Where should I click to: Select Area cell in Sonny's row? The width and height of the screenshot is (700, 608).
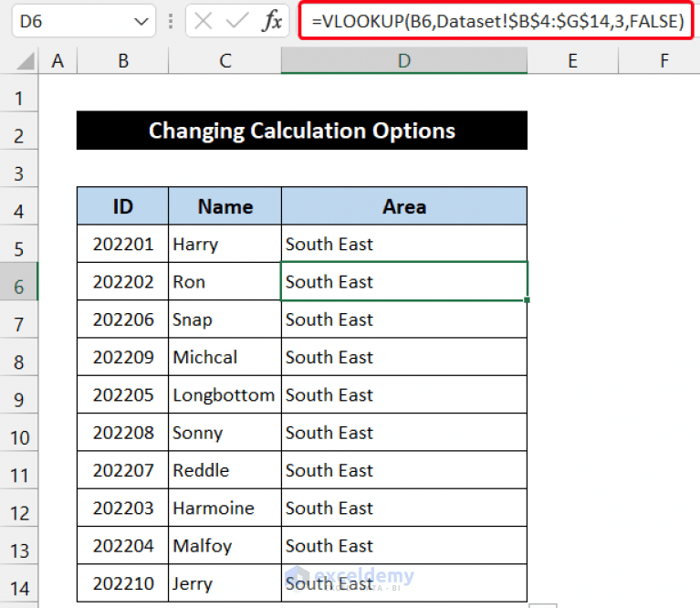404,433
